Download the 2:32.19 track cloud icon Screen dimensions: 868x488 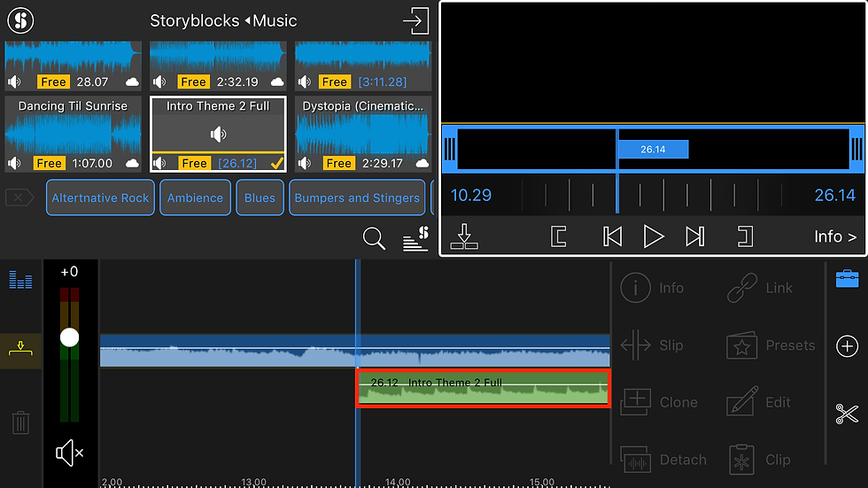coord(276,81)
